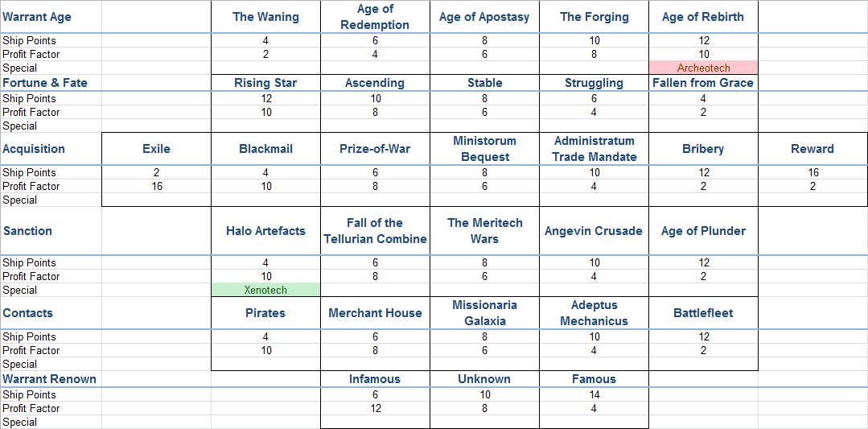868x429 pixels.
Task: Select the Reward acquisition cell
Action: click(812, 149)
